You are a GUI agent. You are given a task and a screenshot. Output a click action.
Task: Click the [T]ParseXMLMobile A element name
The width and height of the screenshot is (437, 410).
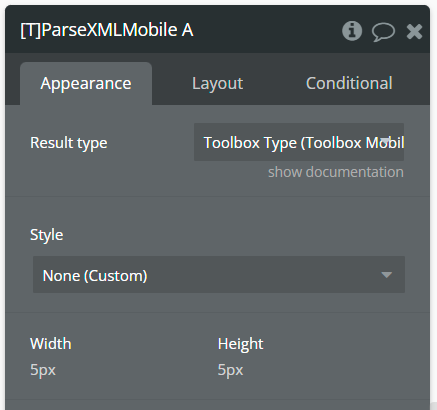point(107,30)
